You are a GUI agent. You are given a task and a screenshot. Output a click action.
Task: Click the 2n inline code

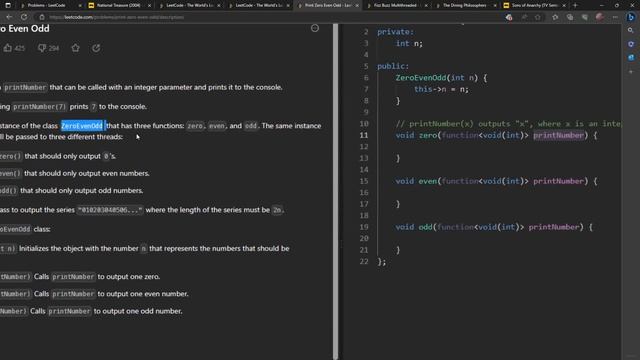tap(277, 210)
